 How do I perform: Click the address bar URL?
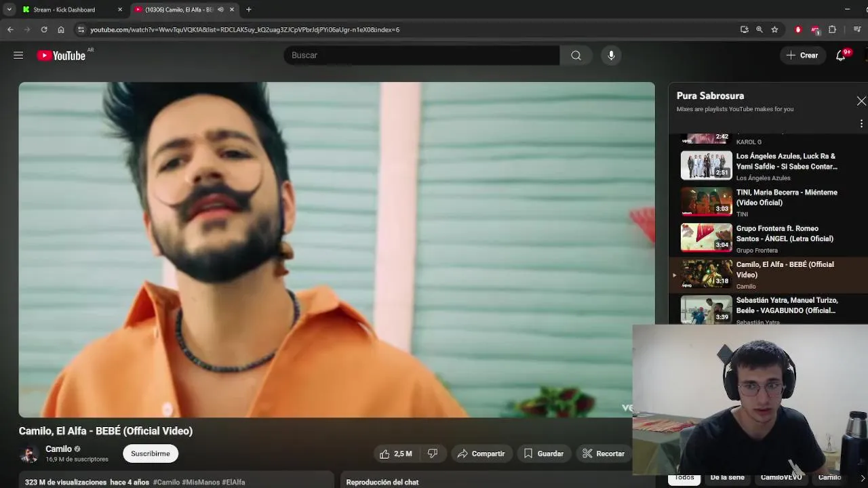245,30
